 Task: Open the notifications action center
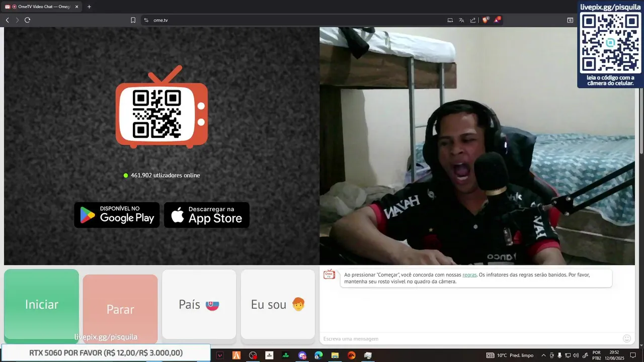pyautogui.click(x=633, y=355)
